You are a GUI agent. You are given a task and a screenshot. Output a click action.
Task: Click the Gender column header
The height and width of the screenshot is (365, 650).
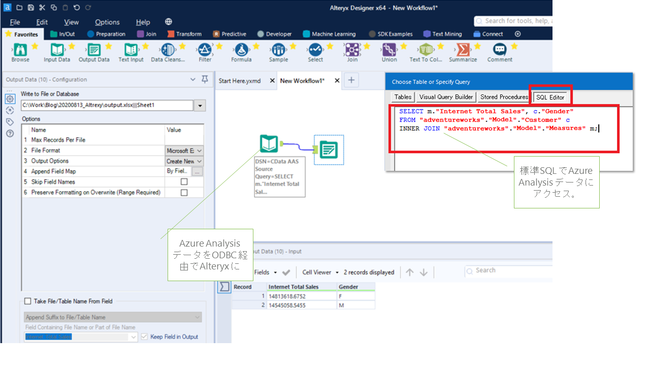356,287
